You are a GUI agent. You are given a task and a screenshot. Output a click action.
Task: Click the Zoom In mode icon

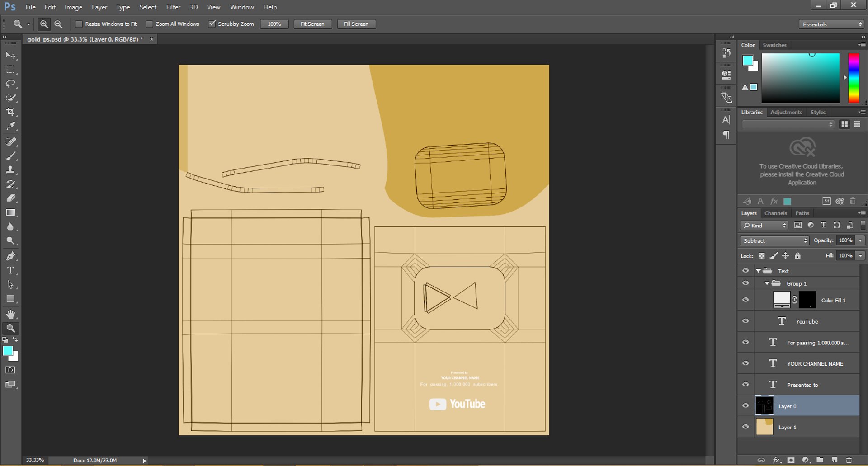coord(44,24)
